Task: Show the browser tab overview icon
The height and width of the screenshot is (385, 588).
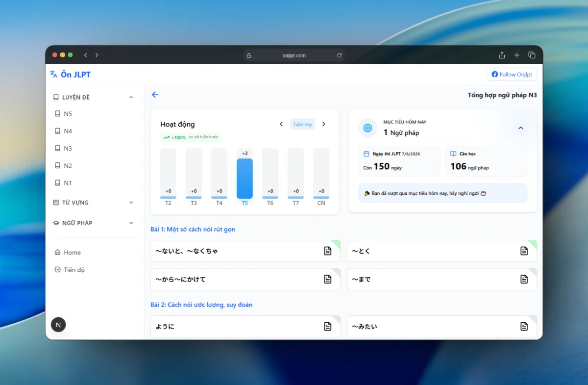Action: 532,55
